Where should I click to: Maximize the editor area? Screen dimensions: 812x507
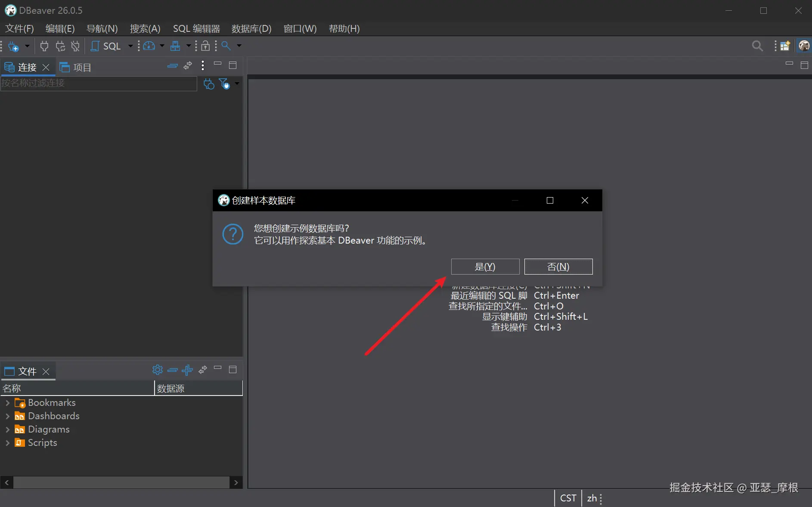(804, 65)
